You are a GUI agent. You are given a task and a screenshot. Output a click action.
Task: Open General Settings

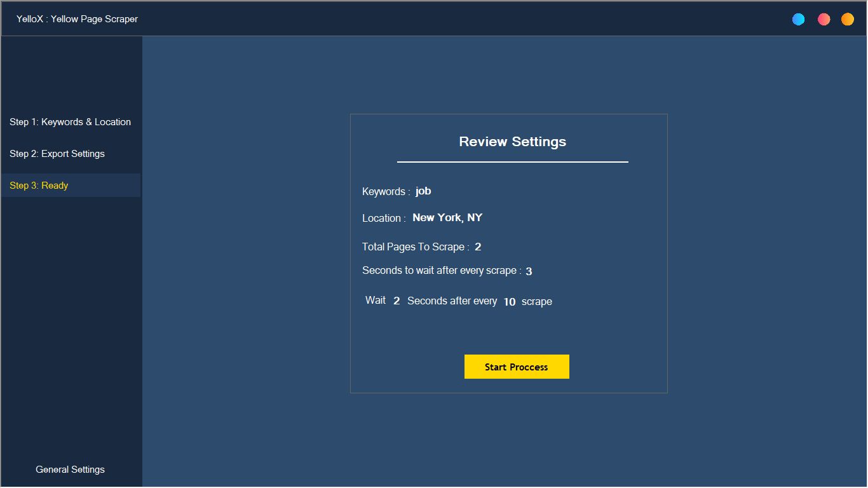tap(71, 470)
